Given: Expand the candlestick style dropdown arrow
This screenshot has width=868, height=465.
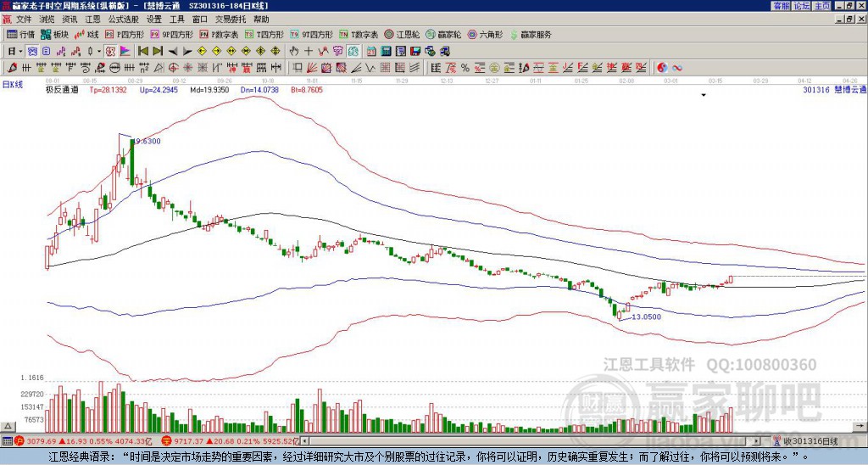Looking at the screenshot, I should pyautogui.click(x=99, y=52).
